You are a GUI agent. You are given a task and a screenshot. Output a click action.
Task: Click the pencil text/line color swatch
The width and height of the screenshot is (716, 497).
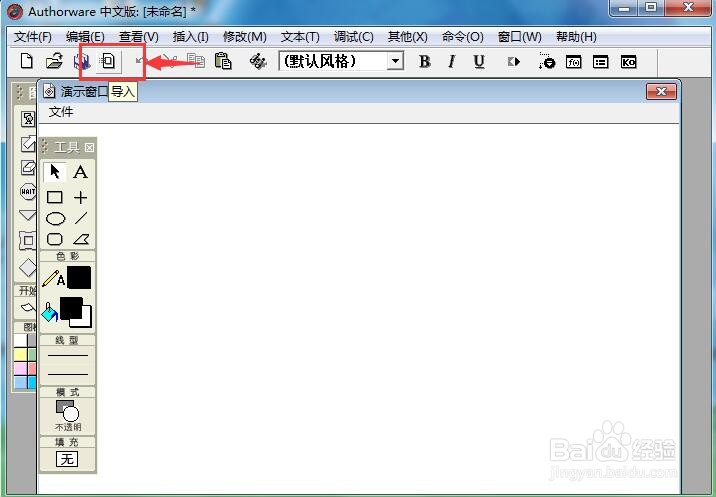pyautogui.click(x=79, y=278)
